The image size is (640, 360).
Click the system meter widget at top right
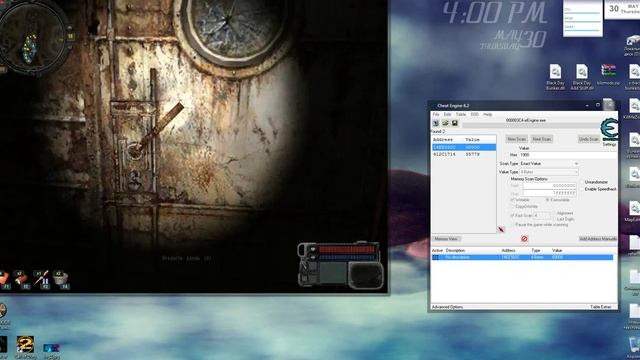582,18
